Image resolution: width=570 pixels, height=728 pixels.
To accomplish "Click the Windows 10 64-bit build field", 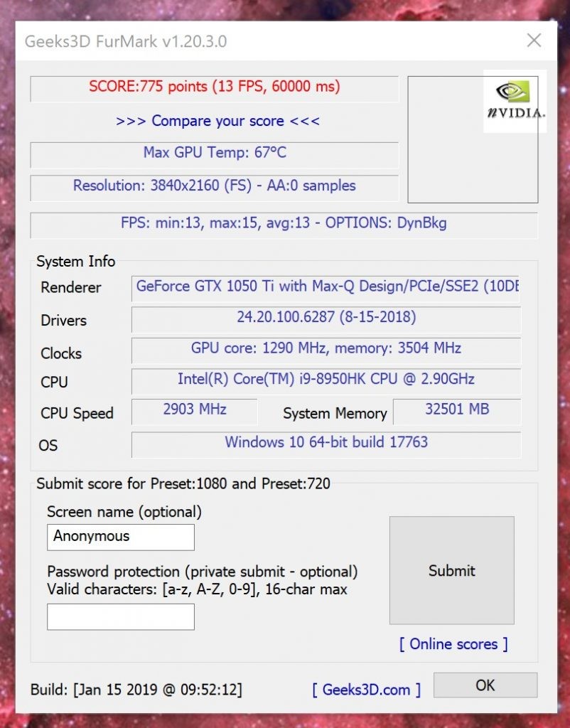I will click(326, 444).
